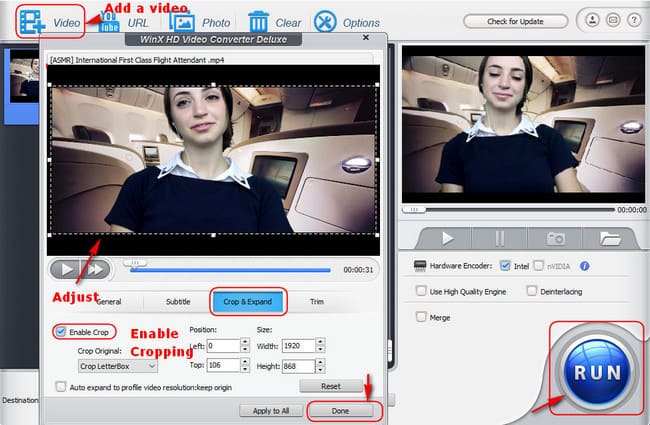The width and height of the screenshot is (650, 425).
Task: Click the URL toolbar label
Action: pyautogui.click(x=138, y=23)
